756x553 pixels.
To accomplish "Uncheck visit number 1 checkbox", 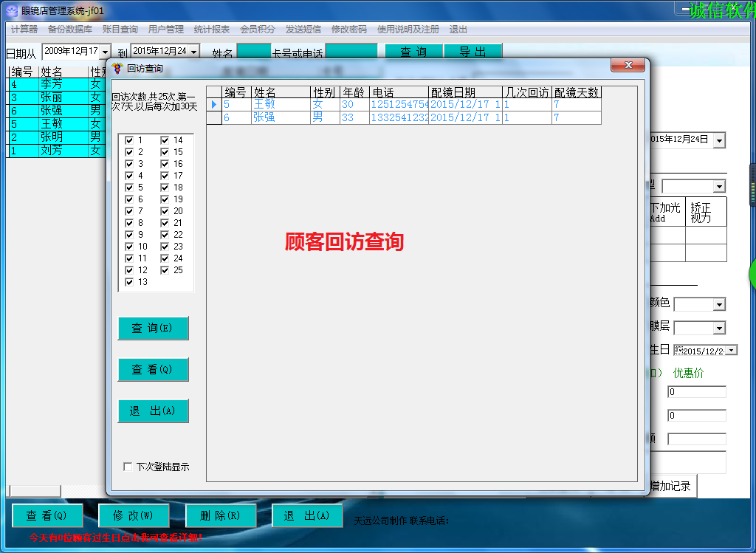I will (129, 140).
